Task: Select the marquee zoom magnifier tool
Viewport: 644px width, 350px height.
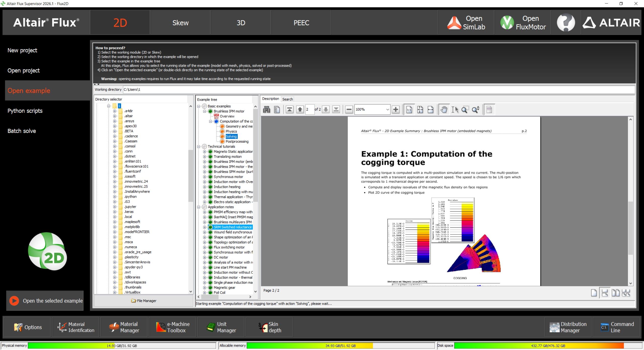Action: click(465, 110)
